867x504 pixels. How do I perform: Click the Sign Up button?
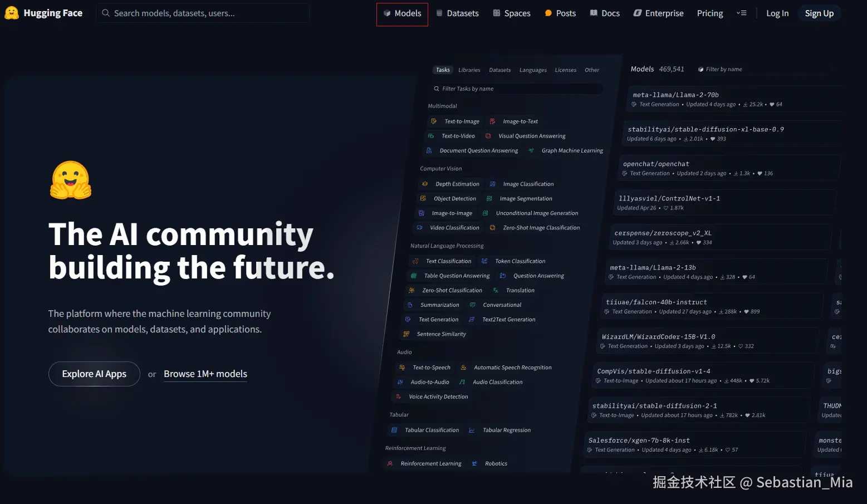(x=819, y=13)
